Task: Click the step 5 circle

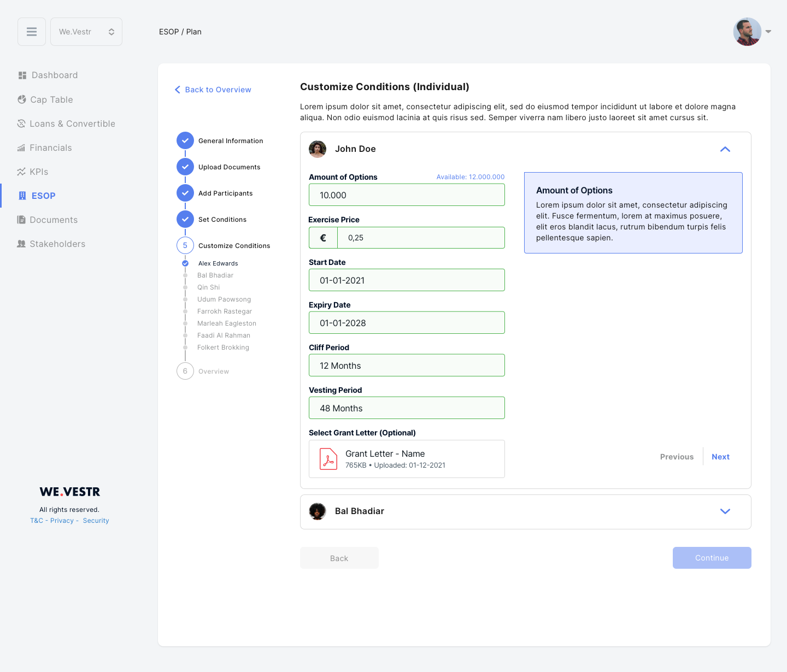Action: (x=185, y=245)
